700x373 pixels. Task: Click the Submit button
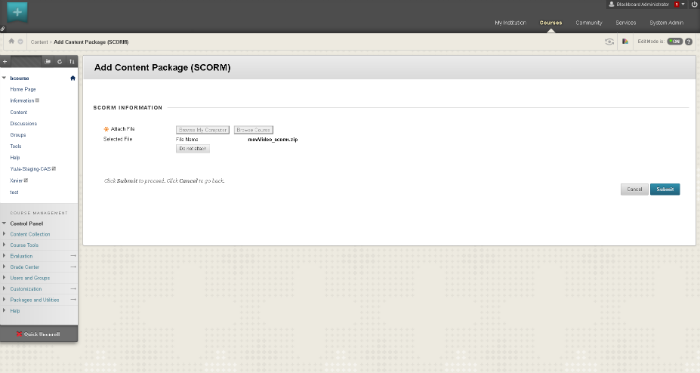click(665, 189)
